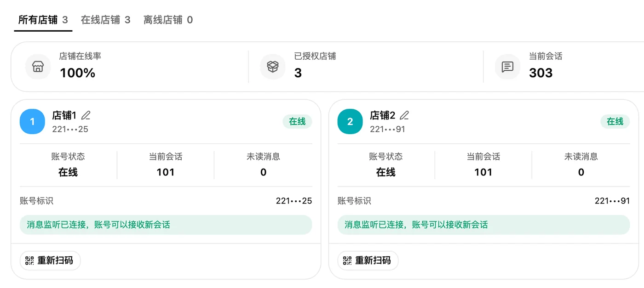Click 重新扫码 button on 店铺2 card

(368, 260)
